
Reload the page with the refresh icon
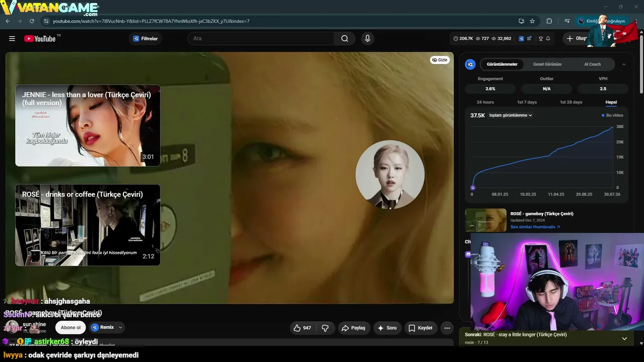pyautogui.click(x=32, y=21)
